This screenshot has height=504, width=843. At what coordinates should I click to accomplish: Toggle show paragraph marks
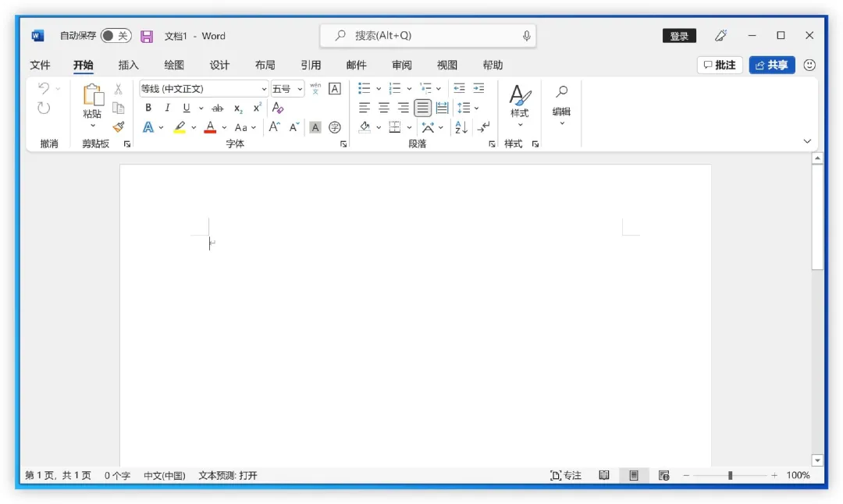tap(484, 127)
